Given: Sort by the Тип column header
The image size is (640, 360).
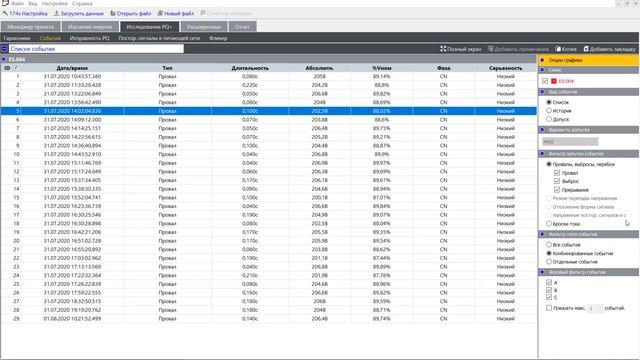Looking at the screenshot, I should click(x=167, y=68).
